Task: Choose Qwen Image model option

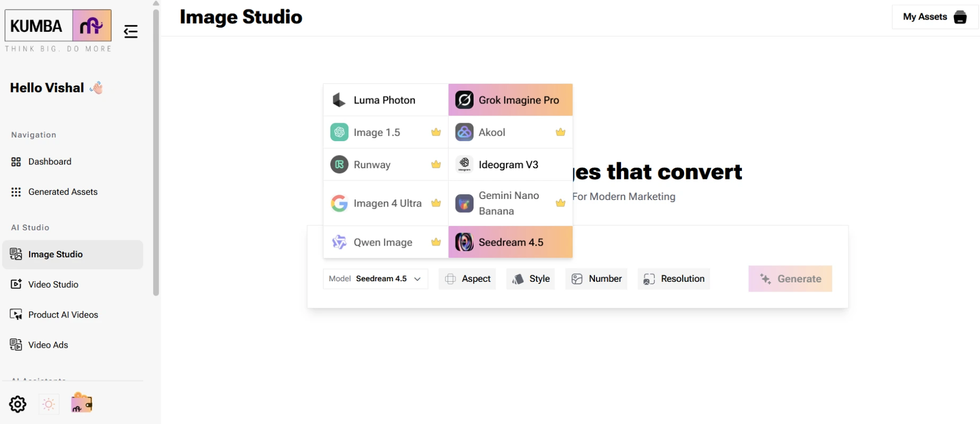Action: click(x=386, y=242)
